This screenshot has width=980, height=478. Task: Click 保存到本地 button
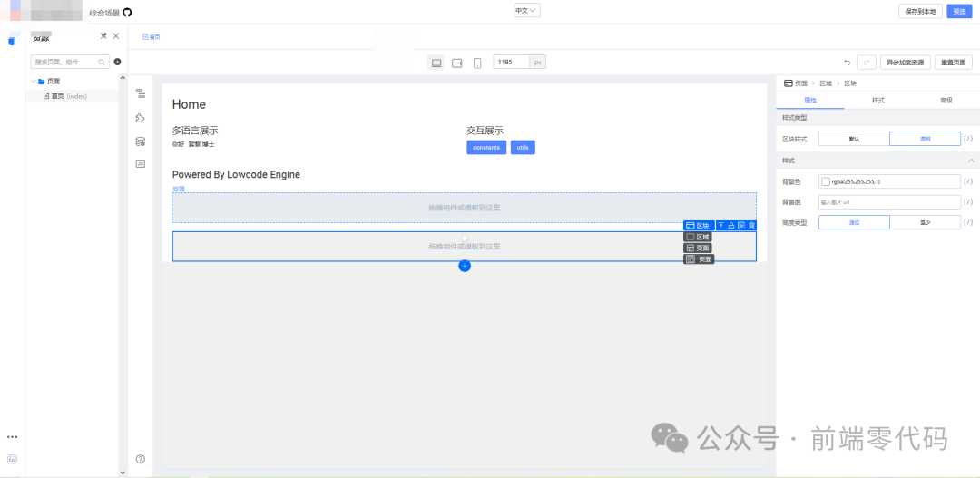pyautogui.click(x=921, y=11)
